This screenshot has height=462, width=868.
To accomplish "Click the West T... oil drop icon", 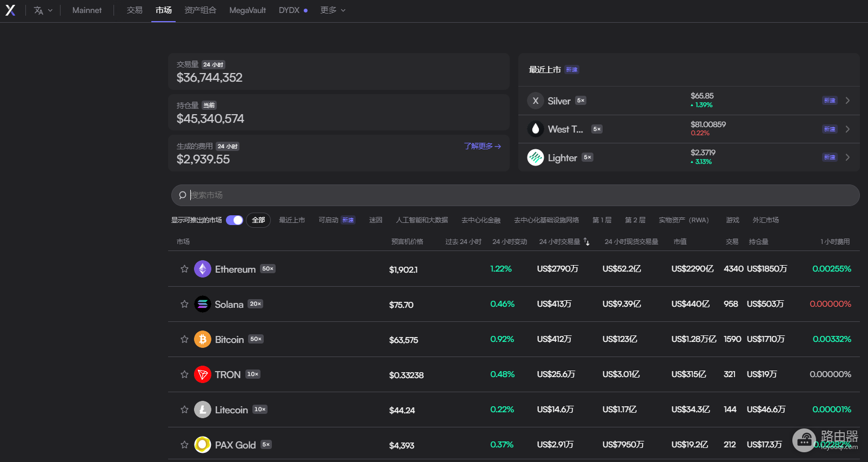I will (x=536, y=129).
